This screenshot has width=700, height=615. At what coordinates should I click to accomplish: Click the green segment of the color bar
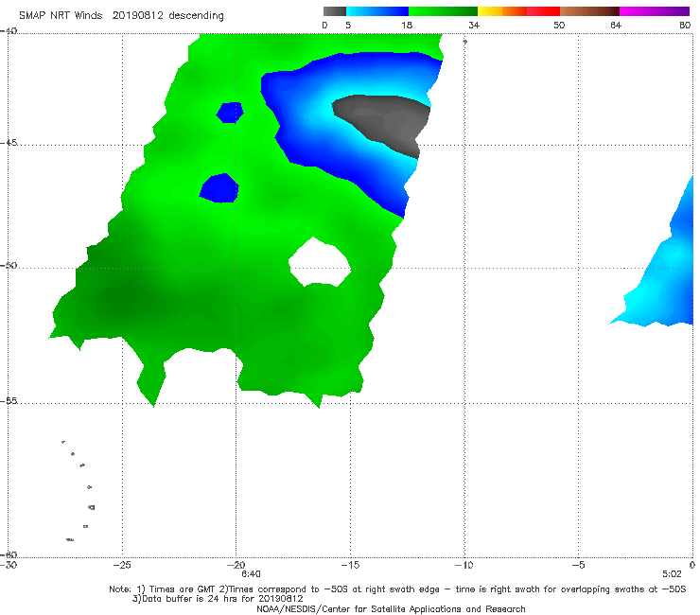443,11
